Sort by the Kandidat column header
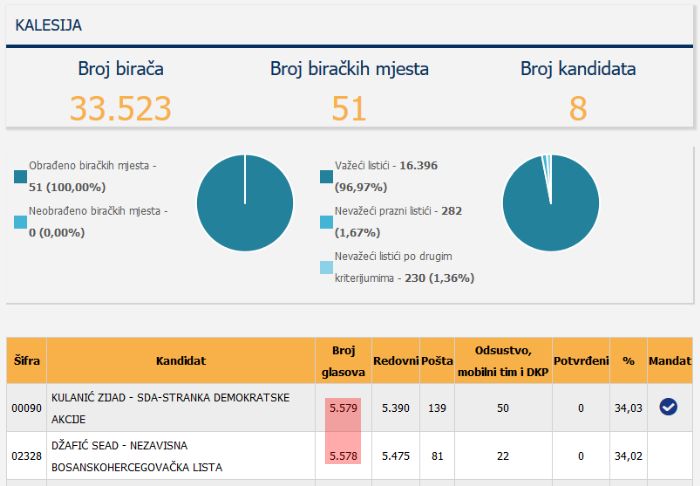Image resolution: width=700 pixels, height=486 pixels. [x=181, y=361]
